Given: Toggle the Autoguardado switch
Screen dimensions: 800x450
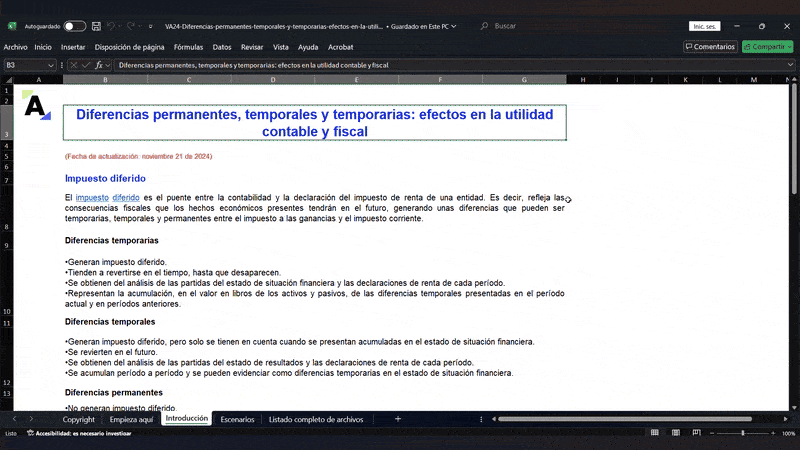Looking at the screenshot, I should click(75, 26).
